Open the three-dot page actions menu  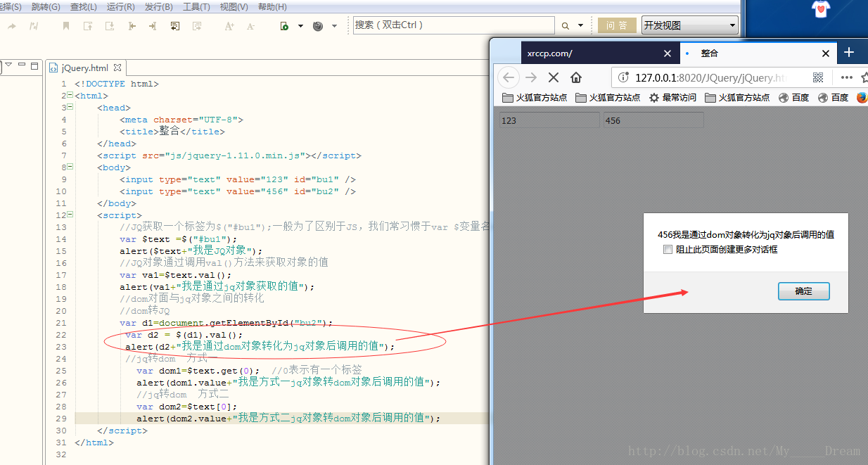[846, 77]
